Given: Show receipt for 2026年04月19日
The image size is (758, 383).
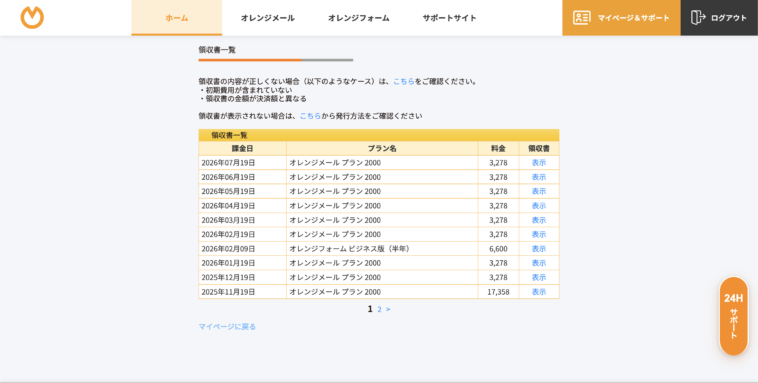Looking at the screenshot, I should (x=539, y=206).
